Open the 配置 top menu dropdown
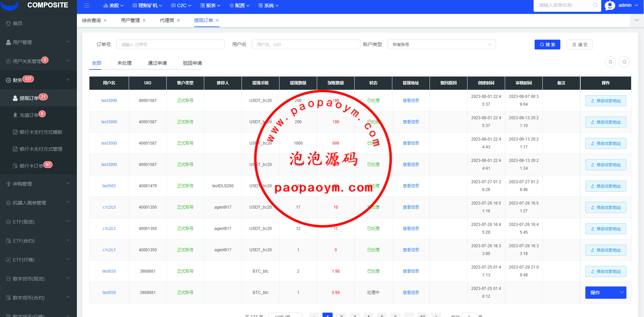The width and height of the screenshot is (644, 317). (x=240, y=5)
